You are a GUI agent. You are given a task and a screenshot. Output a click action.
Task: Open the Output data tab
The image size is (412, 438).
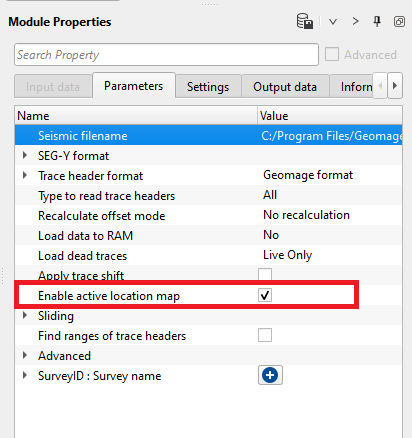click(285, 87)
